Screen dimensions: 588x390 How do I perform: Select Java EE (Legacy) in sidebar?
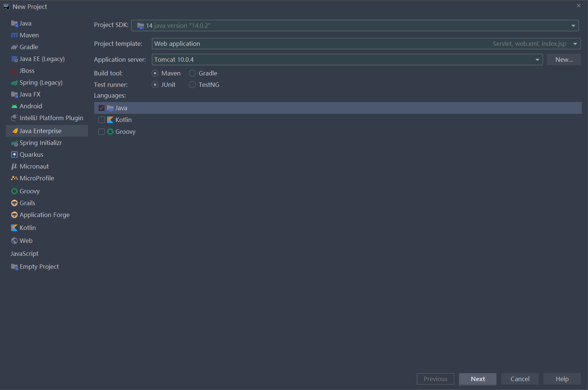click(47, 59)
